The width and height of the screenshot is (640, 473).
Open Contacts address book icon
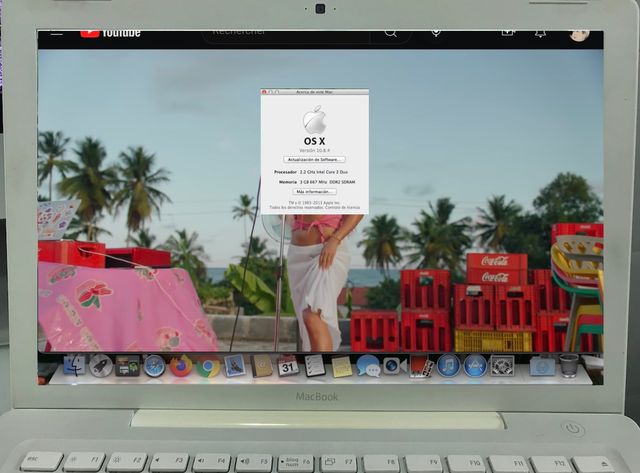point(261,366)
